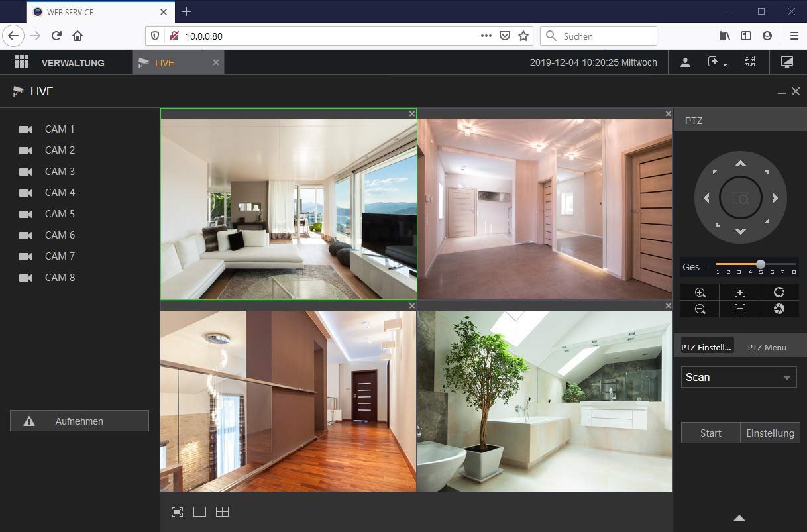Open the Scan dropdown list

coord(738,377)
